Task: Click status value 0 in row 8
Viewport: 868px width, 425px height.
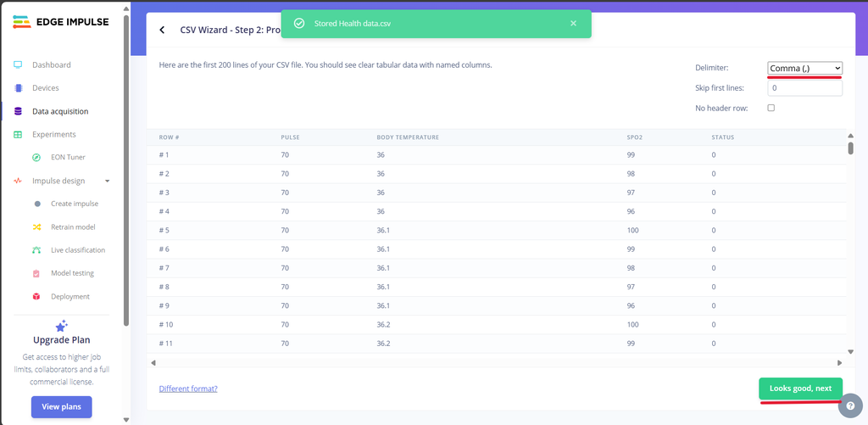Action: tap(714, 287)
